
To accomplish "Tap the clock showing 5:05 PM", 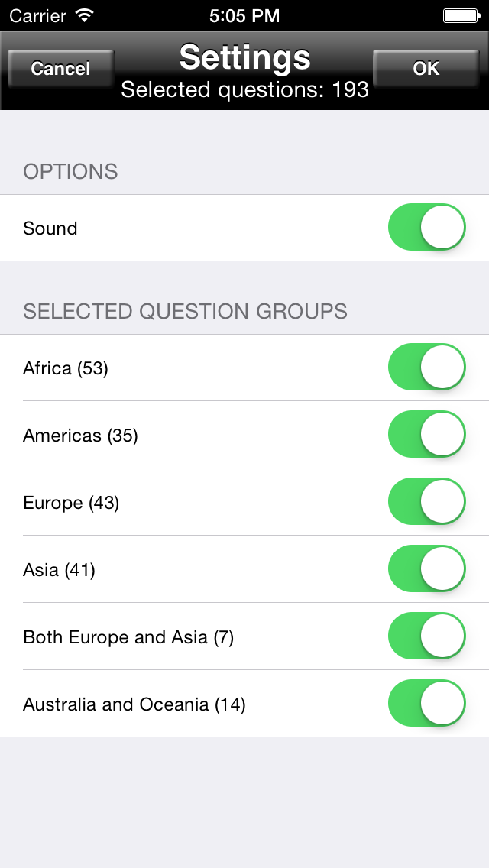I will click(x=244, y=15).
